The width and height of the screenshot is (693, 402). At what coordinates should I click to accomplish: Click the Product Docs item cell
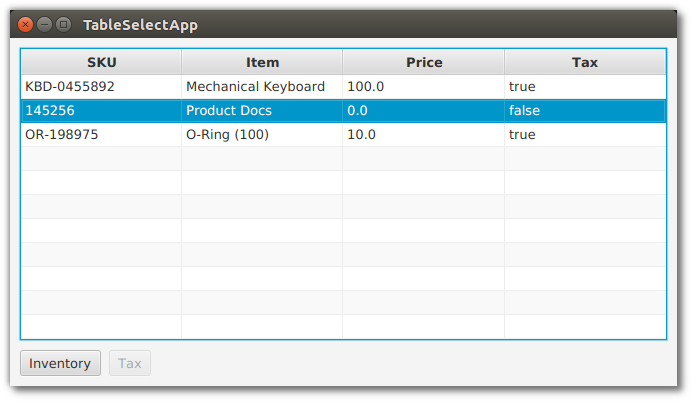[x=229, y=111]
